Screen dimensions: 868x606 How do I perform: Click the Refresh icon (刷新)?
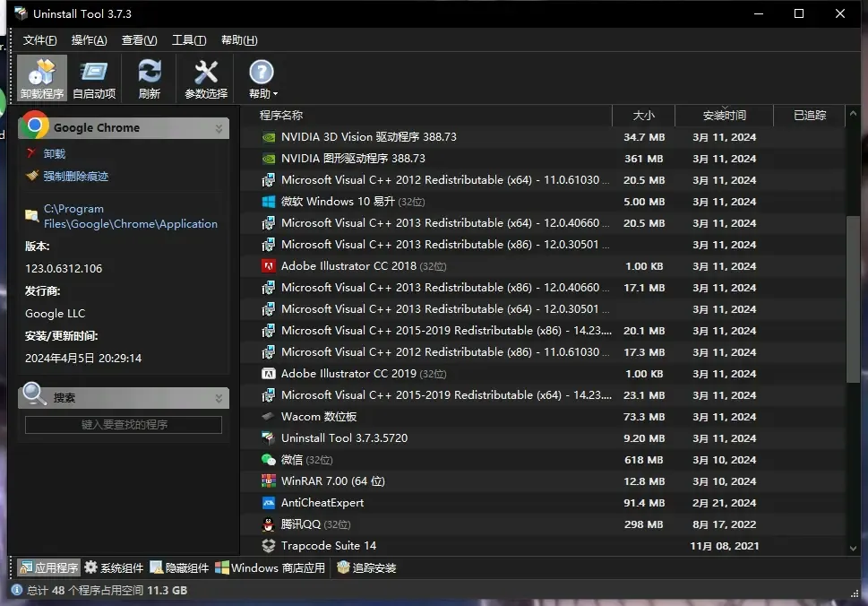point(150,78)
